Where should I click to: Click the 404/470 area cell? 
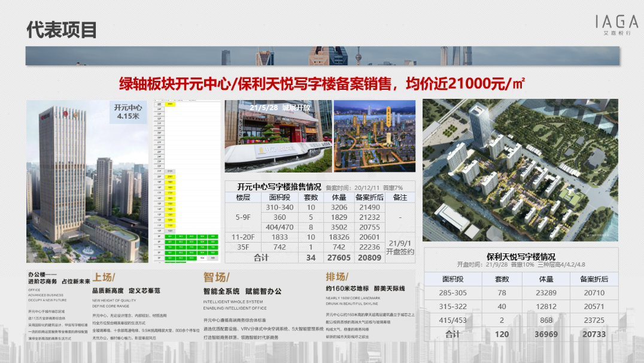tap(280, 227)
